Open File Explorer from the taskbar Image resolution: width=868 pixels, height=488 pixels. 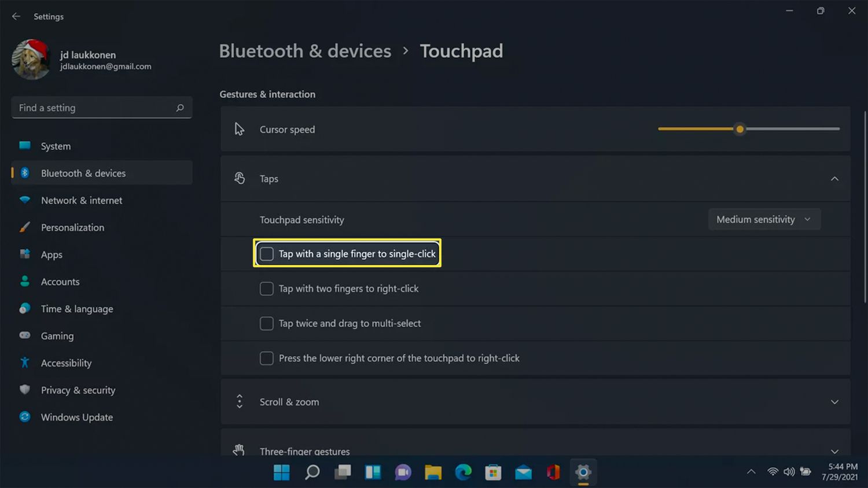[433, 472]
